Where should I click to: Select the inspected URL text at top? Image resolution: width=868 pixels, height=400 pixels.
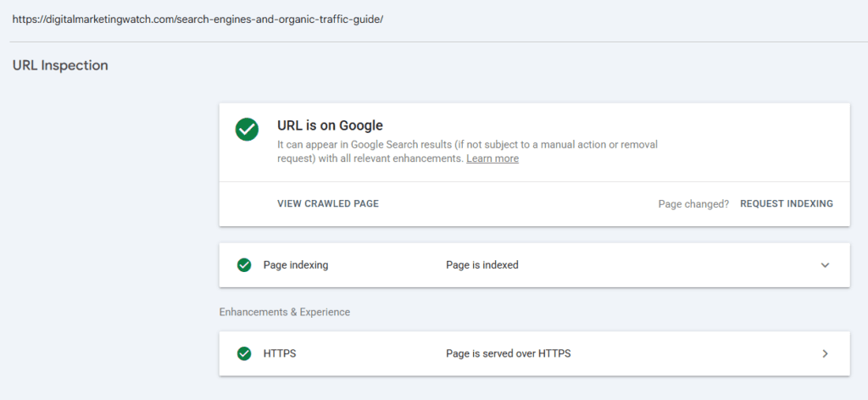[198, 19]
